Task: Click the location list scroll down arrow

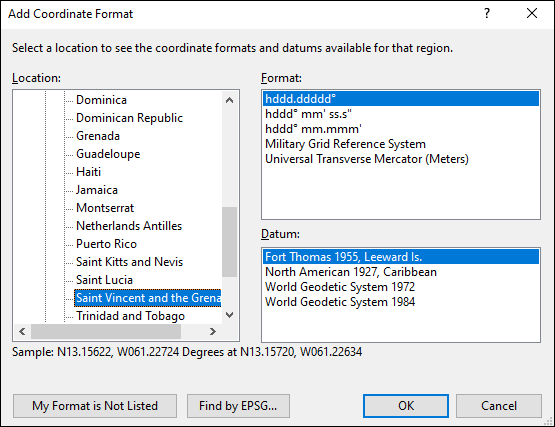Action: coord(229,315)
